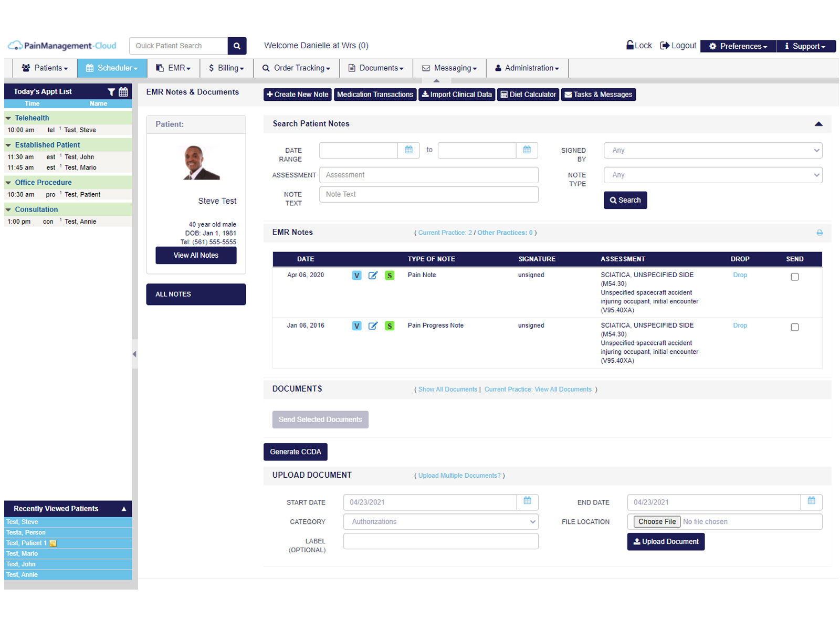Sign the Apr 06, 2020 note (S icon)
The width and height of the screenshot is (840, 630).
390,276
